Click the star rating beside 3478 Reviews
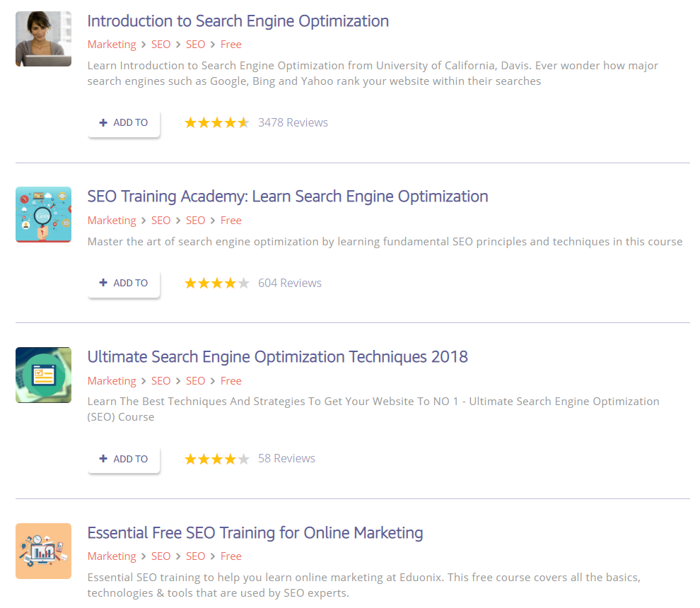 point(217,122)
